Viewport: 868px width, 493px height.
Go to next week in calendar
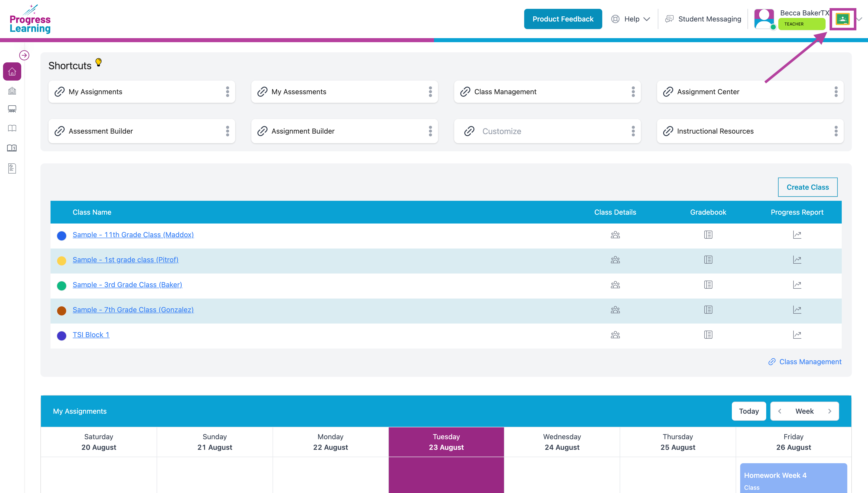coord(830,411)
